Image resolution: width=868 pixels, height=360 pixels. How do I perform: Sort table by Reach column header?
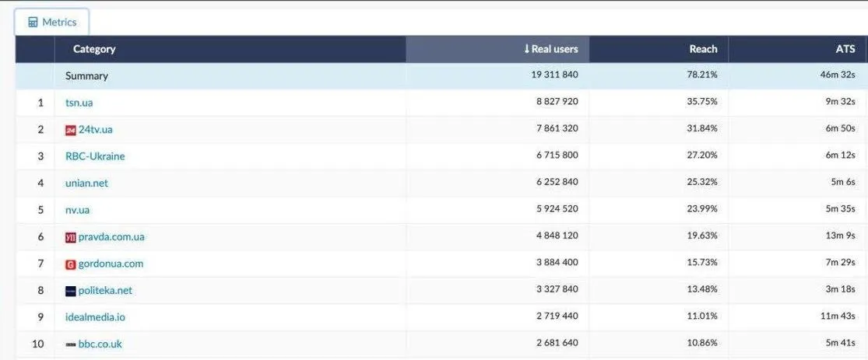(x=703, y=49)
